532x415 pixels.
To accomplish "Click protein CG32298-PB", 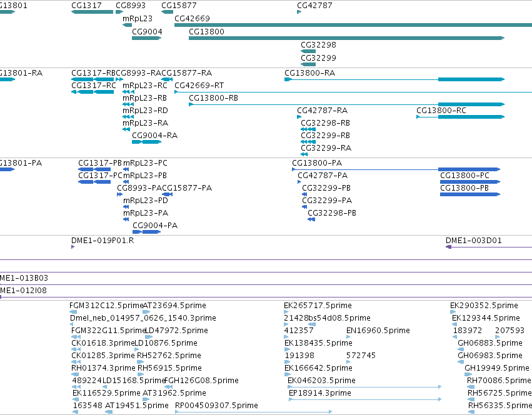I will point(332,214).
